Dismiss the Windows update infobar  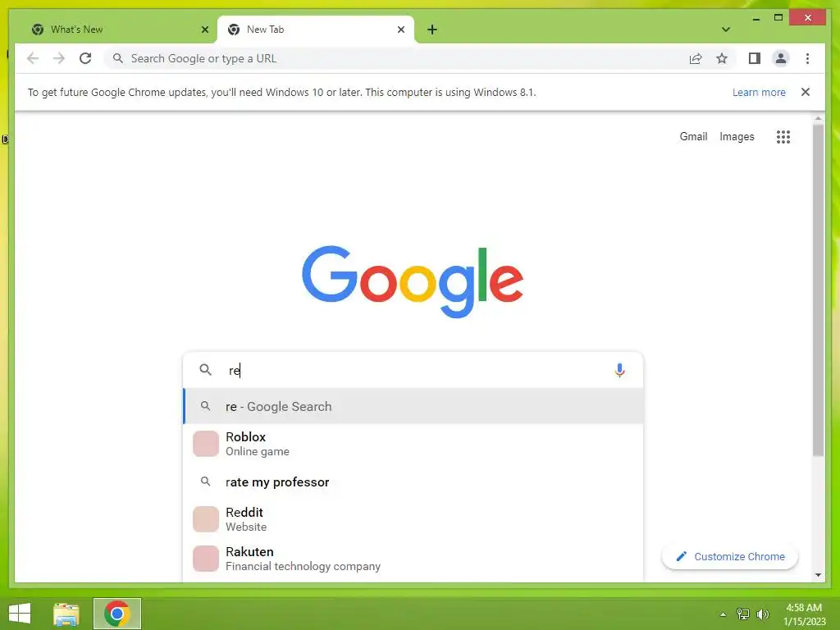(805, 92)
